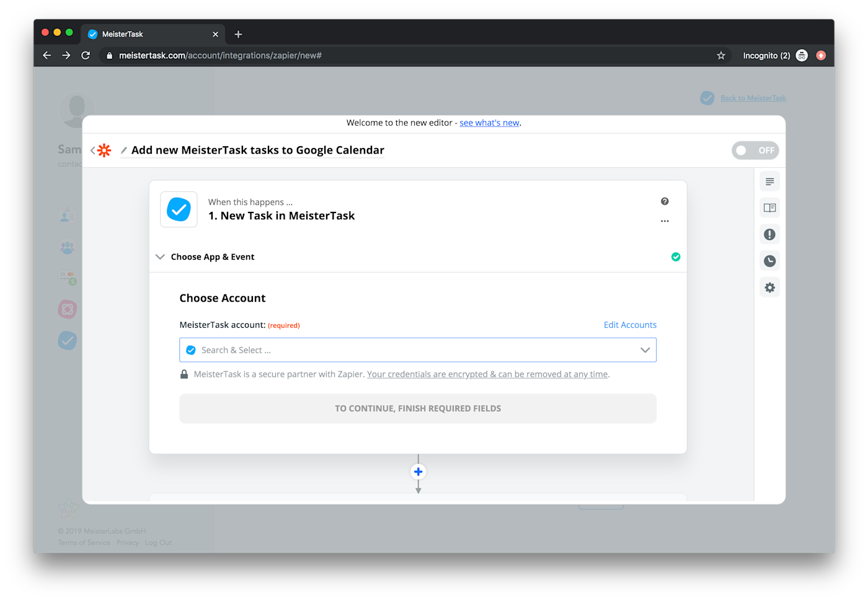Add a step with the blue plus button
The width and height of the screenshot is (868, 601).
[418, 472]
